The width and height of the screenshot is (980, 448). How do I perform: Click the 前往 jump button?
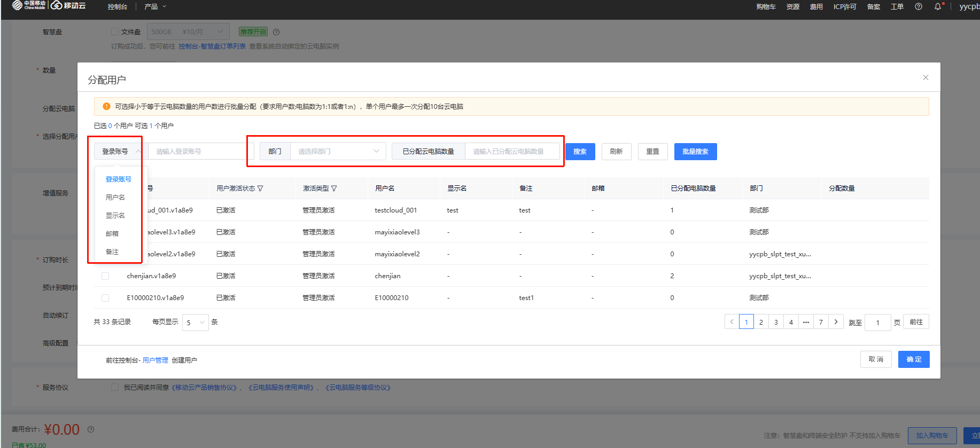(916, 322)
